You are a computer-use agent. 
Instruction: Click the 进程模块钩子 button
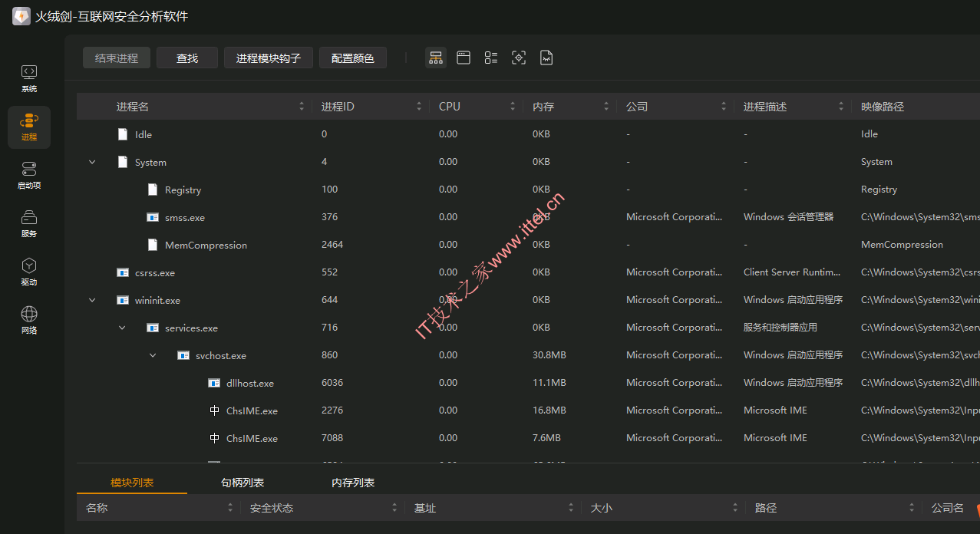coord(269,58)
